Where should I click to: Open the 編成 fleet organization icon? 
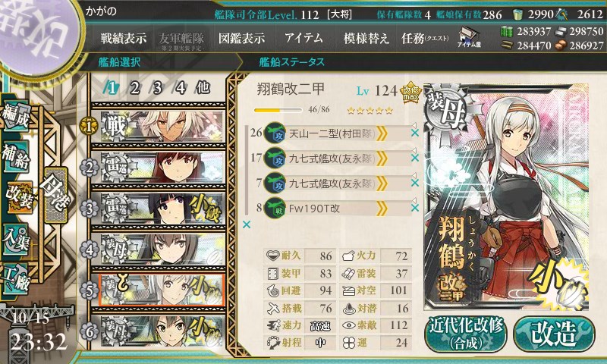coord(16,117)
